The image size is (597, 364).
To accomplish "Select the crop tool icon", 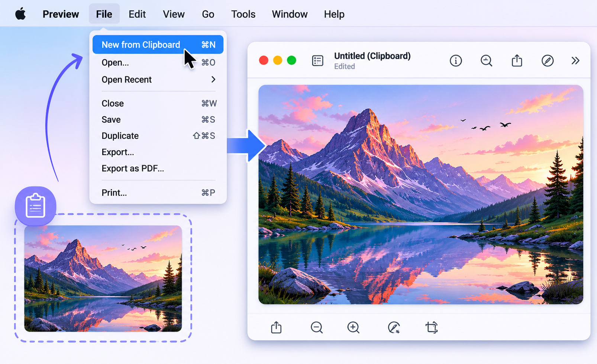I will pos(432,327).
